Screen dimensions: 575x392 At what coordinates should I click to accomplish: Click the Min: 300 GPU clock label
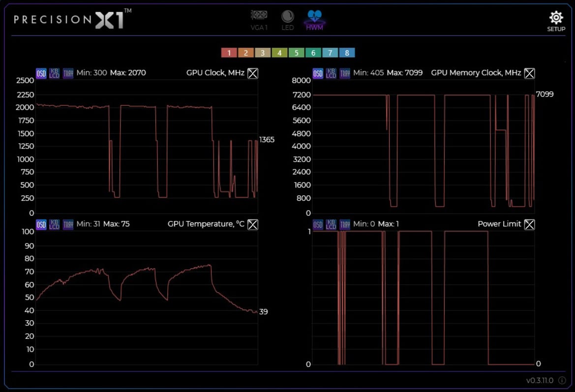click(x=91, y=73)
